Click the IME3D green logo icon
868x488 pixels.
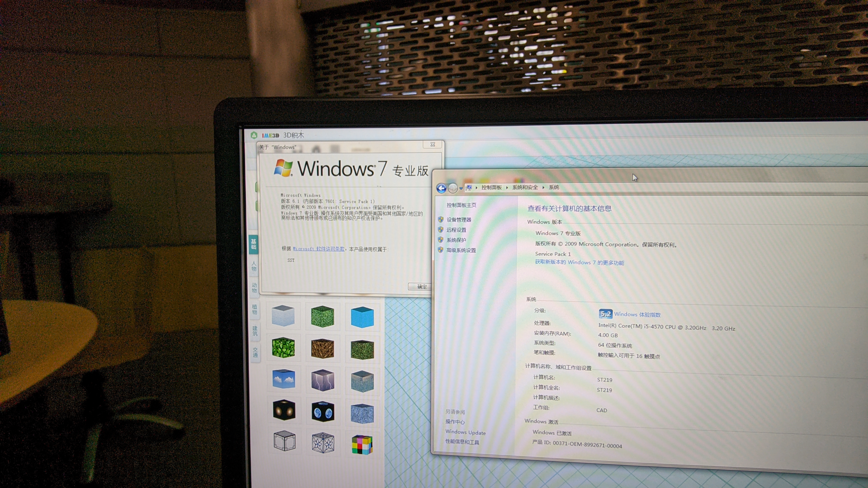tap(254, 135)
